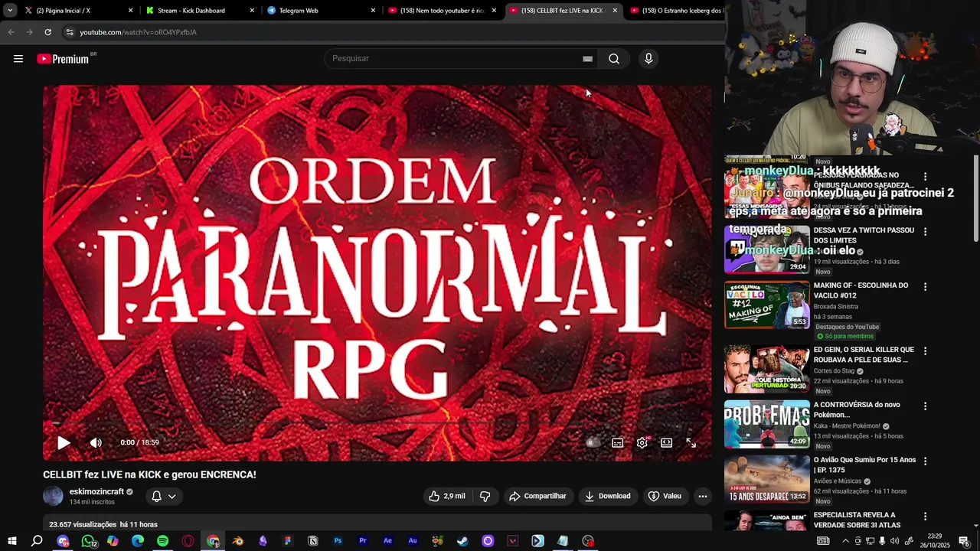The height and width of the screenshot is (551, 980).
Task: Open Windows taskbar search
Action: [x=37, y=541]
